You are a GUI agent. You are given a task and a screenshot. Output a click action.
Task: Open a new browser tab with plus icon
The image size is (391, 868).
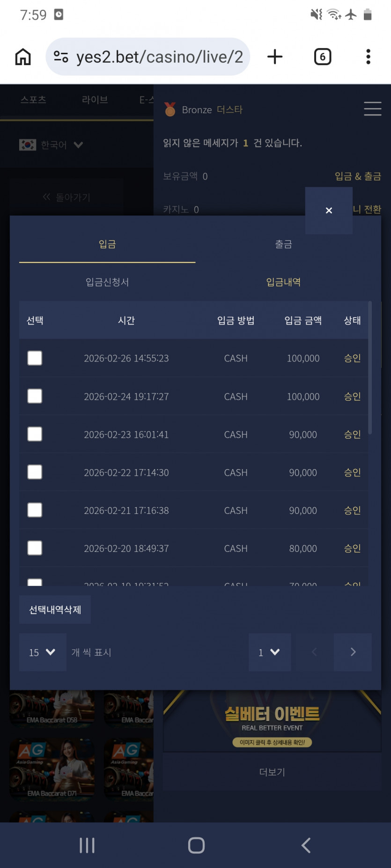(275, 57)
